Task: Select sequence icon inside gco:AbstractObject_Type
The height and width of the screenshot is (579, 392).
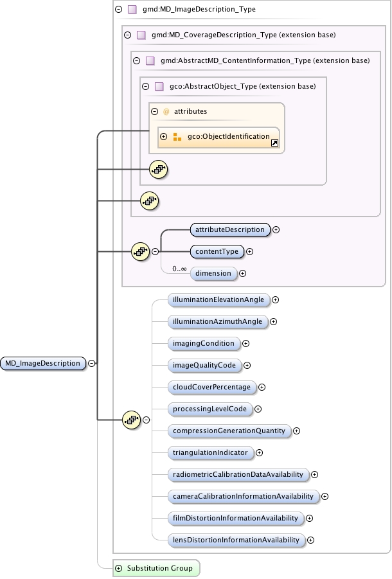Action: 159,170
